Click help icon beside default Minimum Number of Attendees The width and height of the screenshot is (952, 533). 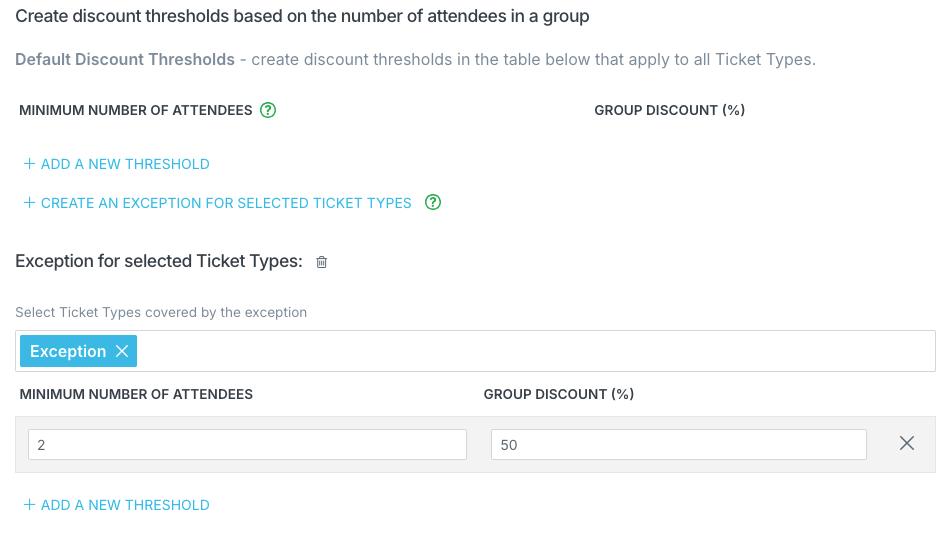pyautogui.click(x=268, y=110)
